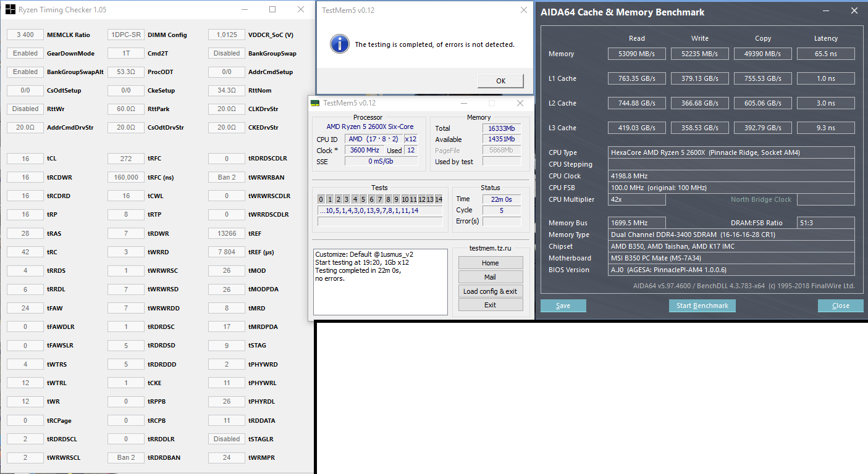Select the Memory Copy 49390 MB/s cell
Image resolution: width=868 pixels, height=474 pixels.
(763, 54)
